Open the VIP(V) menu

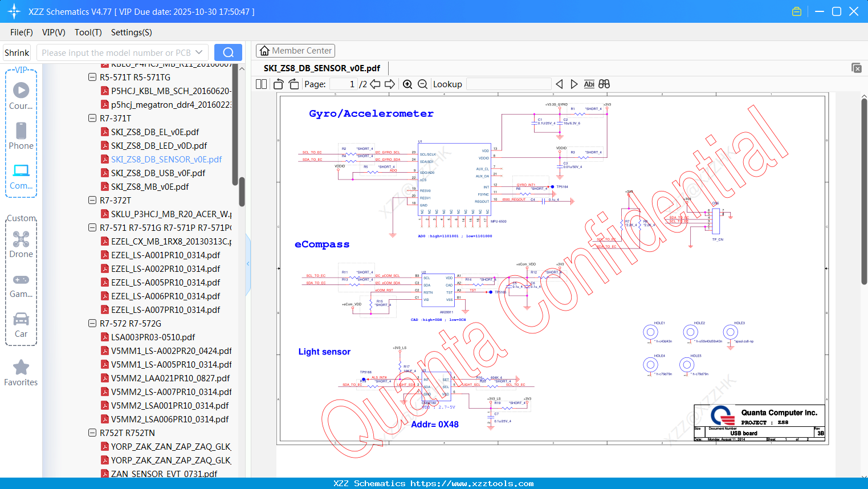(54, 32)
